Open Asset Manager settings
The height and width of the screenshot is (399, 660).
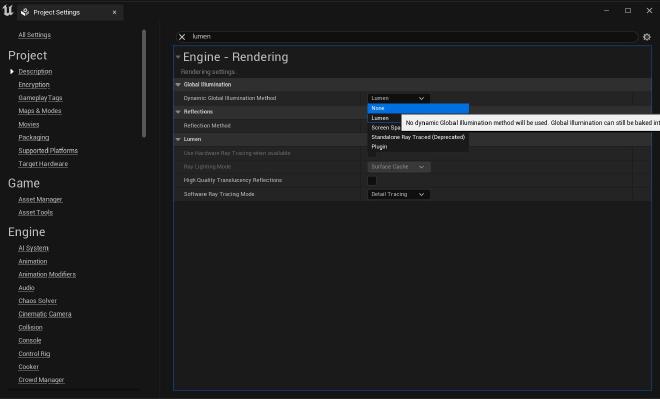point(40,200)
